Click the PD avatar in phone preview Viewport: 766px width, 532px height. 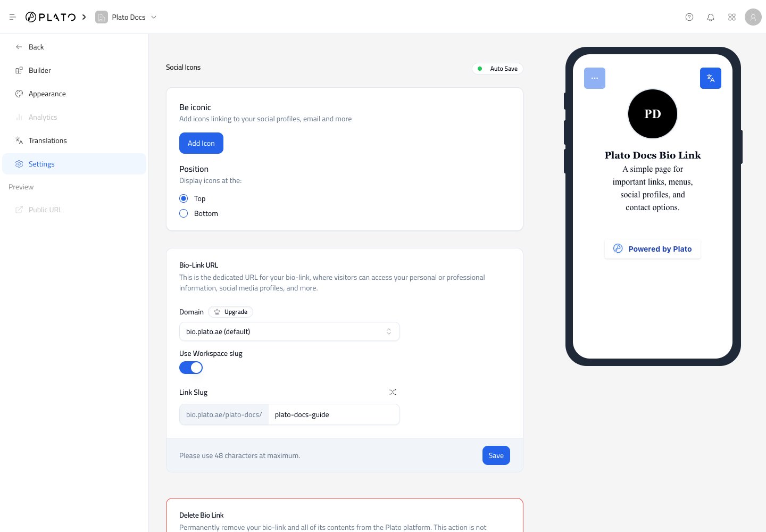pos(653,114)
